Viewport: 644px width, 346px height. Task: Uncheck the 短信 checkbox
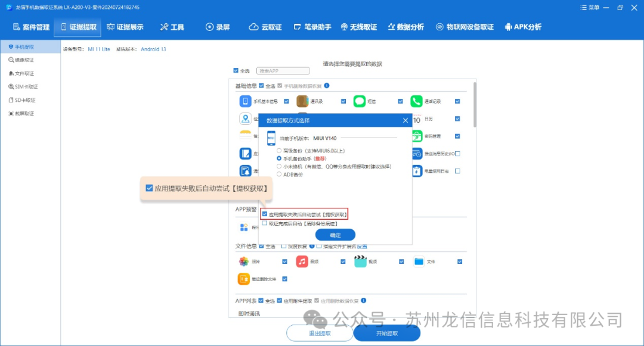pyautogui.click(x=401, y=101)
